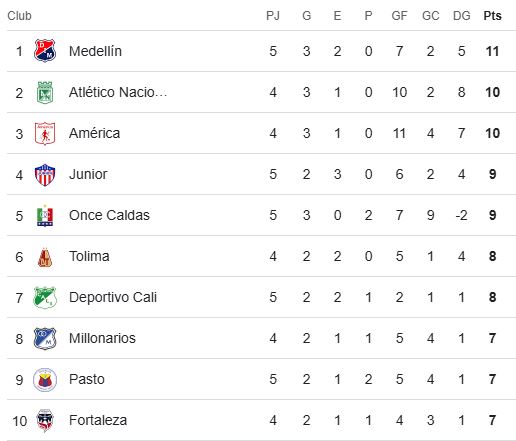The height and width of the screenshot is (441, 516).
Task: Select the Deportivo Cali green crest
Action: (x=45, y=297)
